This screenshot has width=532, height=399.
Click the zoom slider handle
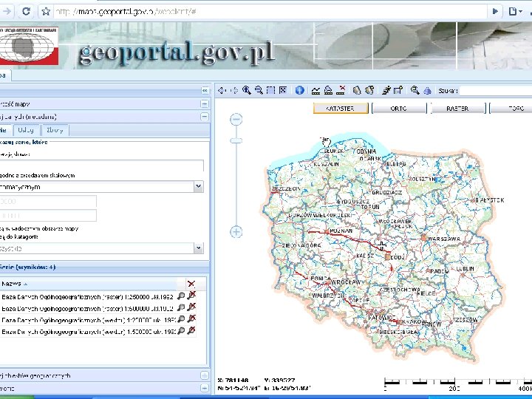[x=236, y=140]
